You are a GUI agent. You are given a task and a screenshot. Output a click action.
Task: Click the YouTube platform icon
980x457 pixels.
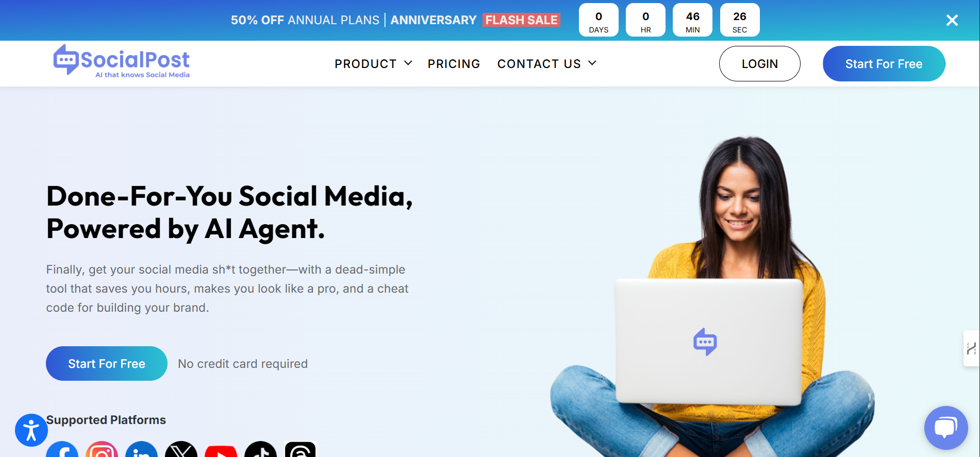221,451
